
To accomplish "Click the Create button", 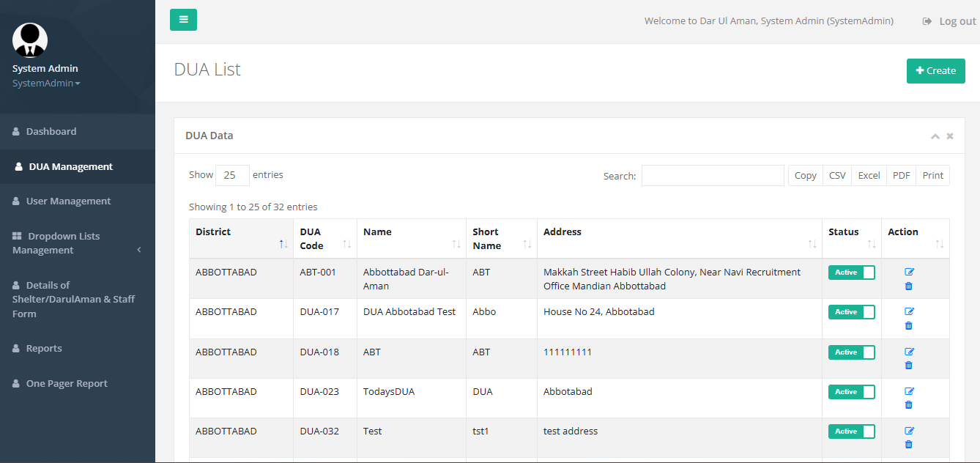I will (935, 71).
